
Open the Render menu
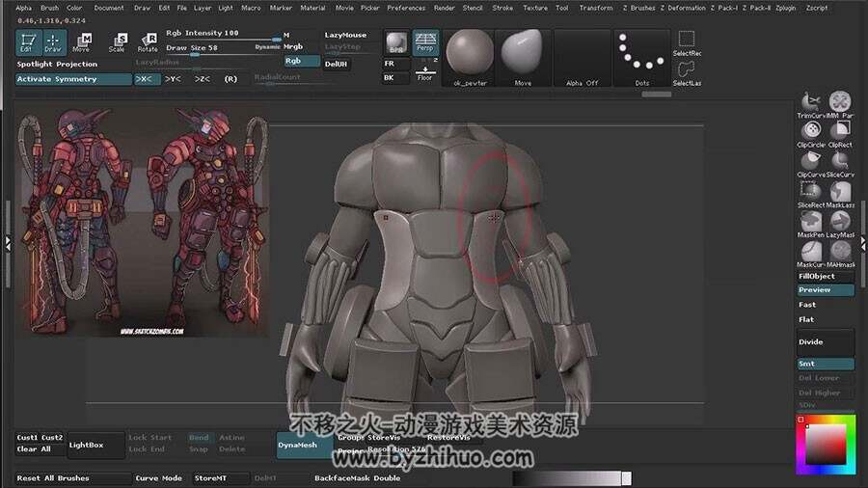pyautogui.click(x=444, y=8)
